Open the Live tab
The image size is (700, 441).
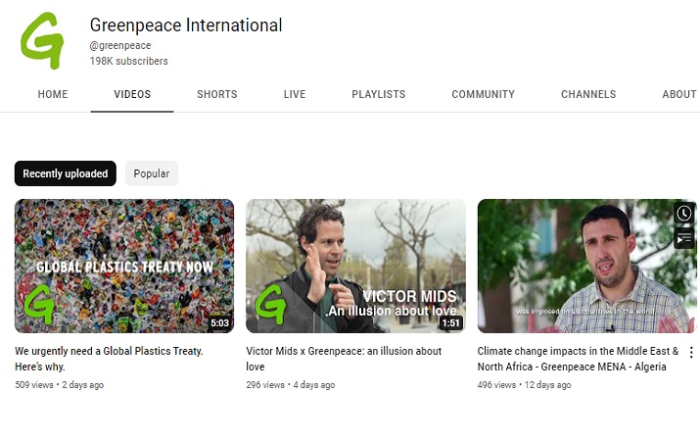click(294, 94)
